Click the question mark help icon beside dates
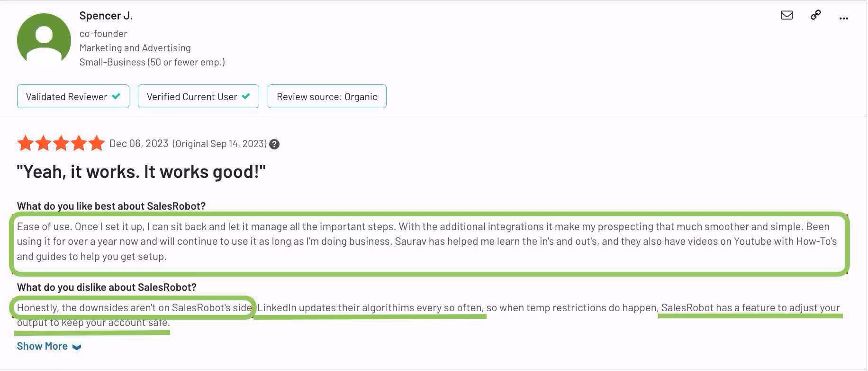The height and width of the screenshot is (371, 868). click(274, 144)
